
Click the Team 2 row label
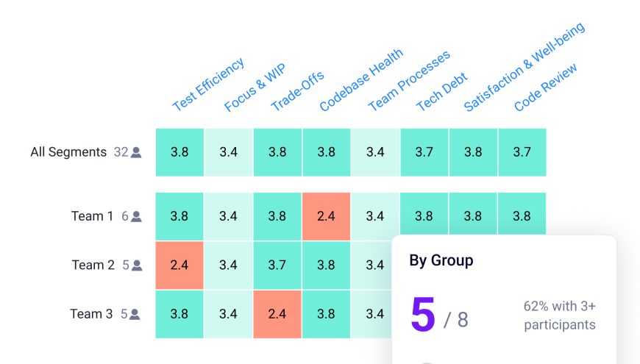(93, 265)
